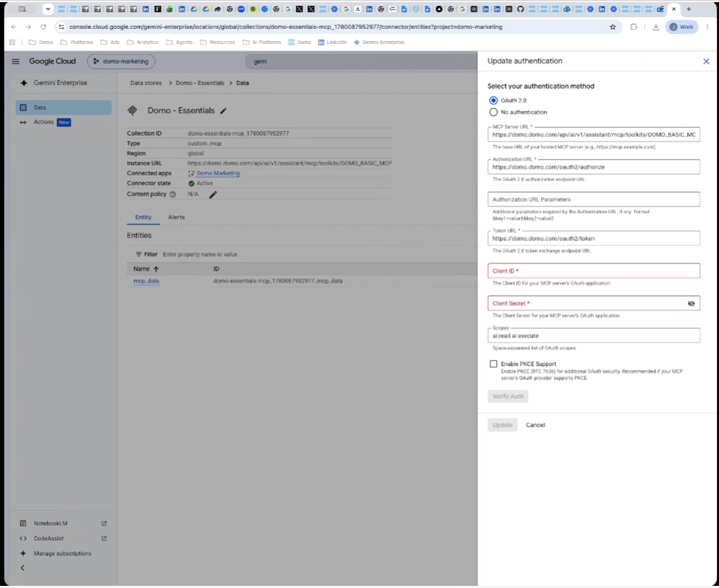This screenshot has width=719, height=588.
Task: Open the apps grid bookmark icon
Action: point(12,42)
